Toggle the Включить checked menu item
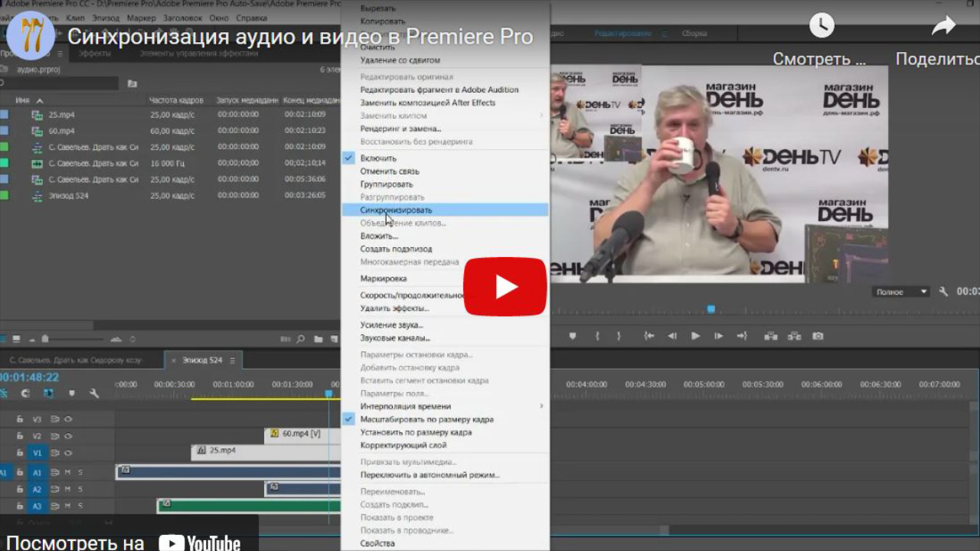This screenshot has width=980, height=551. coord(444,158)
